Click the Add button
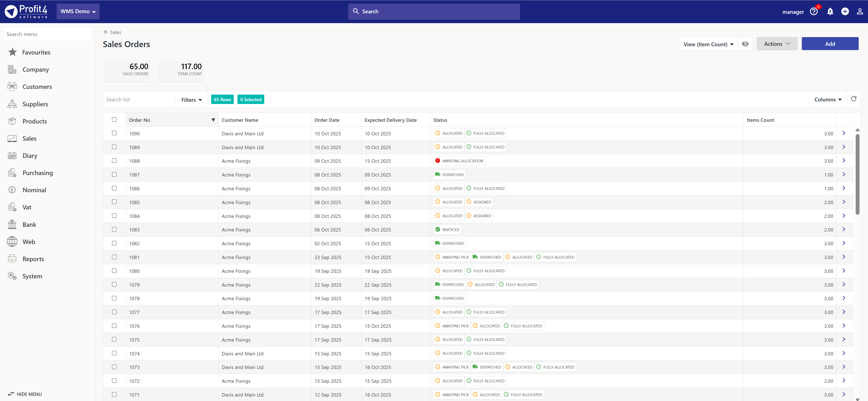 pos(830,44)
